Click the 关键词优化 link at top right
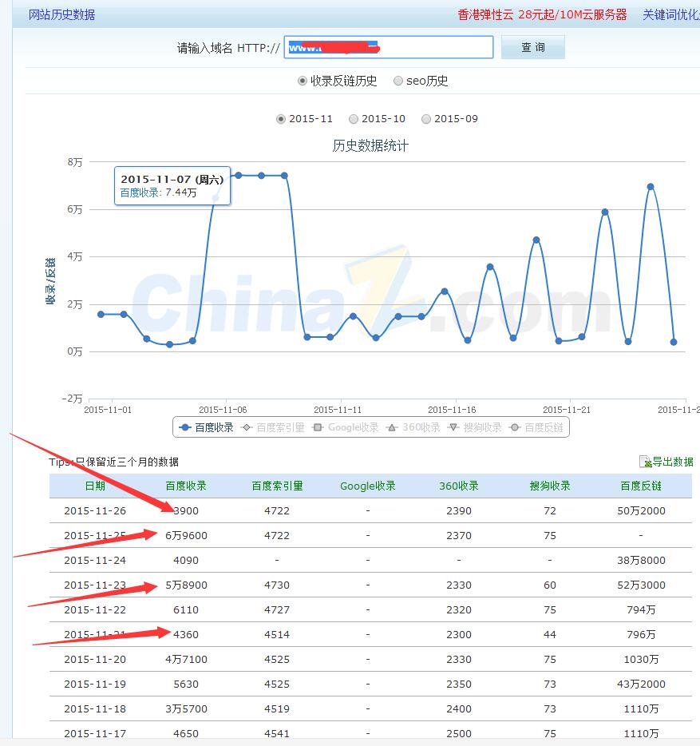 coord(670,14)
